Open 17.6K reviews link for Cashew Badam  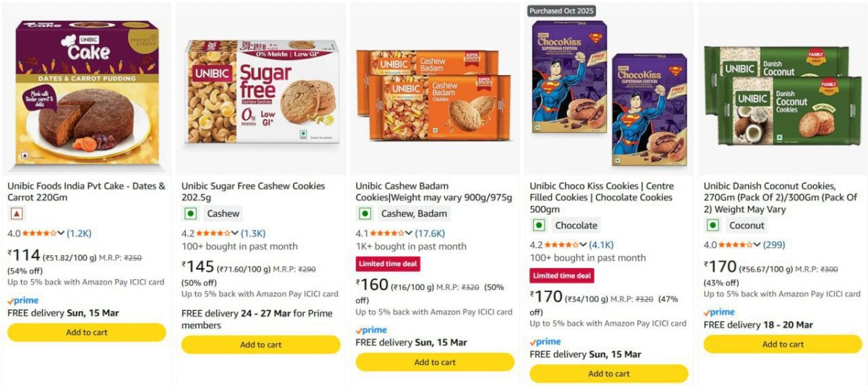430,233
